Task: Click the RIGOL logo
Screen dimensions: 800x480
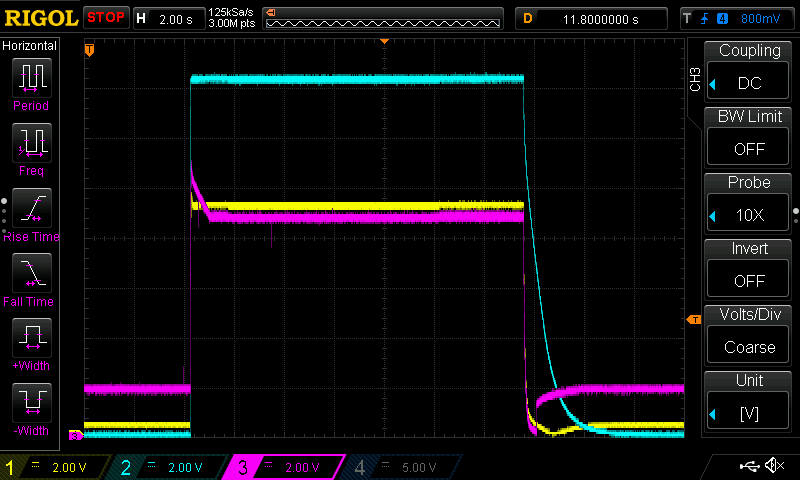Action: tap(41, 18)
